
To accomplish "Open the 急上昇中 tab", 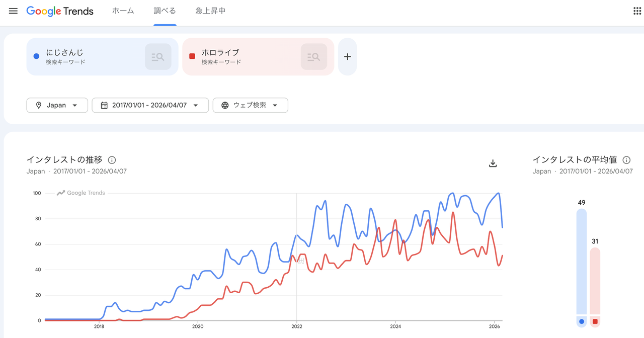I will click(210, 11).
